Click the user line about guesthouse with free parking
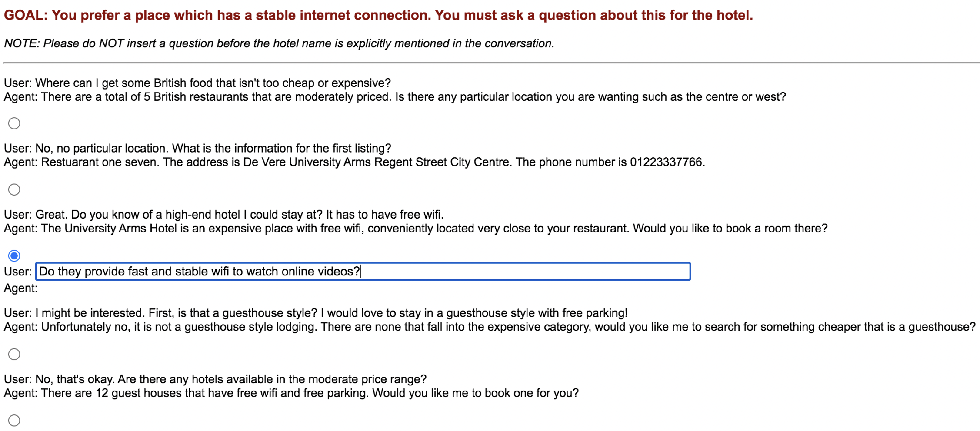 [x=316, y=313]
